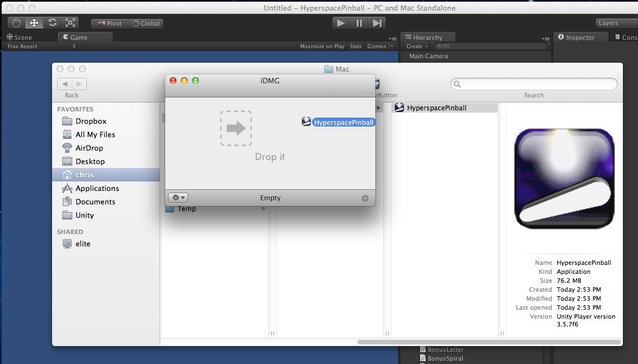The height and width of the screenshot is (364, 638).
Task: Select the Hand tool in Unity toolbar
Action: pyautogui.click(x=16, y=23)
